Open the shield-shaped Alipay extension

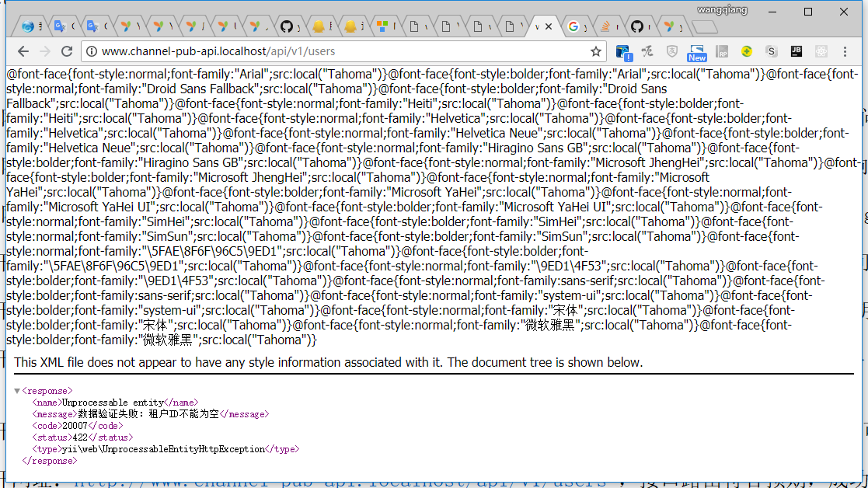pos(672,51)
